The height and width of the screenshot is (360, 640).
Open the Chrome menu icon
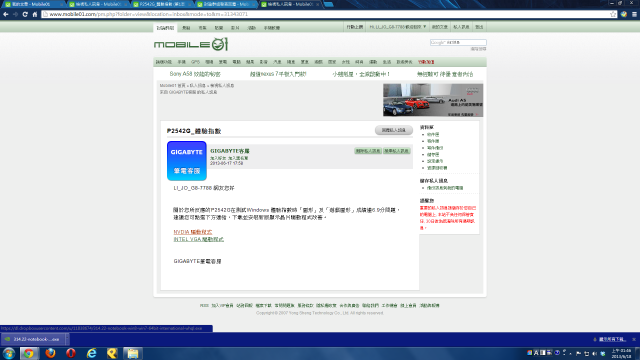point(634,14)
